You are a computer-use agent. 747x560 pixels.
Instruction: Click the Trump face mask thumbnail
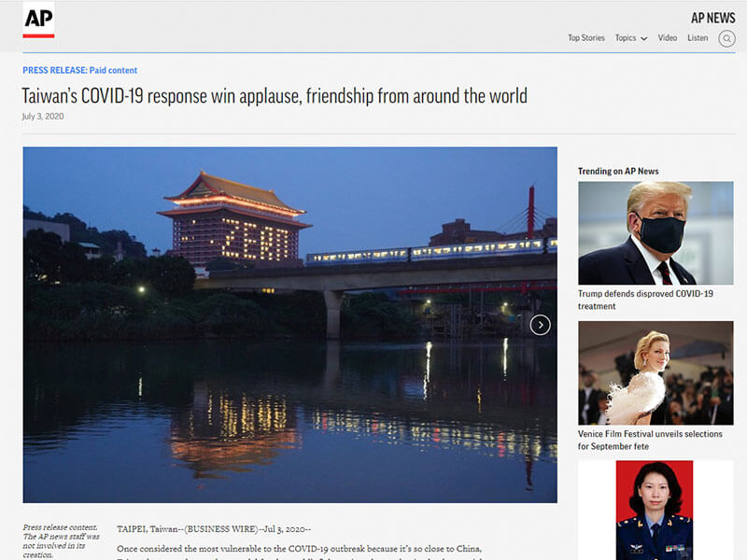(x=655, y=232)
